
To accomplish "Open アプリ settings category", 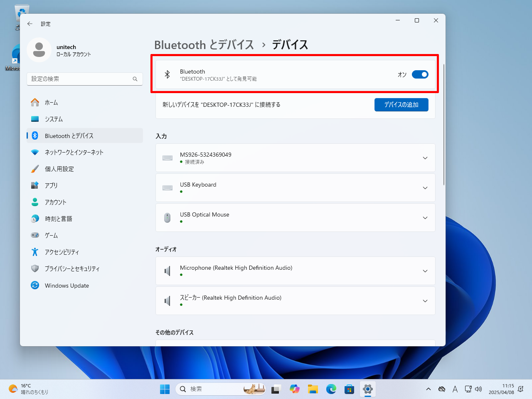I will coord(85,185).
